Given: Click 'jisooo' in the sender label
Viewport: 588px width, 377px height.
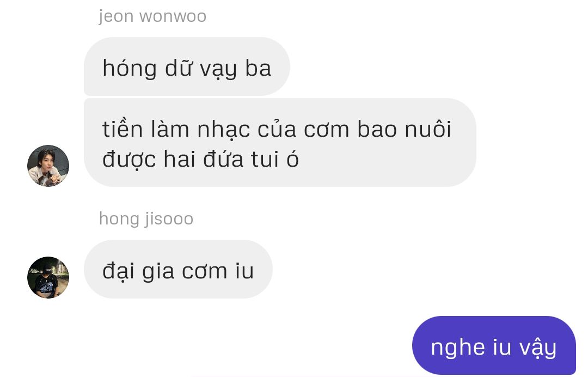Looking at the screenshot, I should pyautogui.click(x=169, y=219).
